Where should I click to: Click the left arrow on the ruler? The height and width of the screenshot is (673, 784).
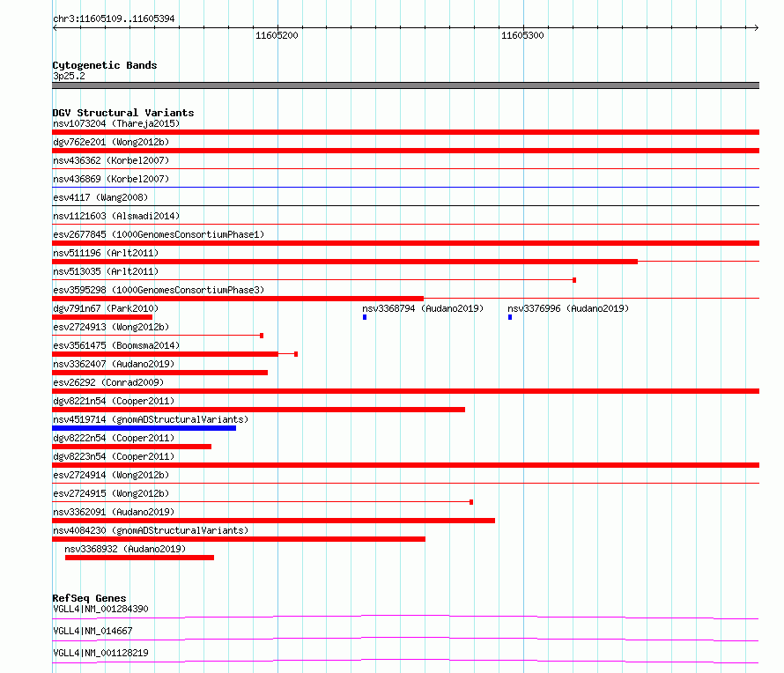(x=55, y=27)
